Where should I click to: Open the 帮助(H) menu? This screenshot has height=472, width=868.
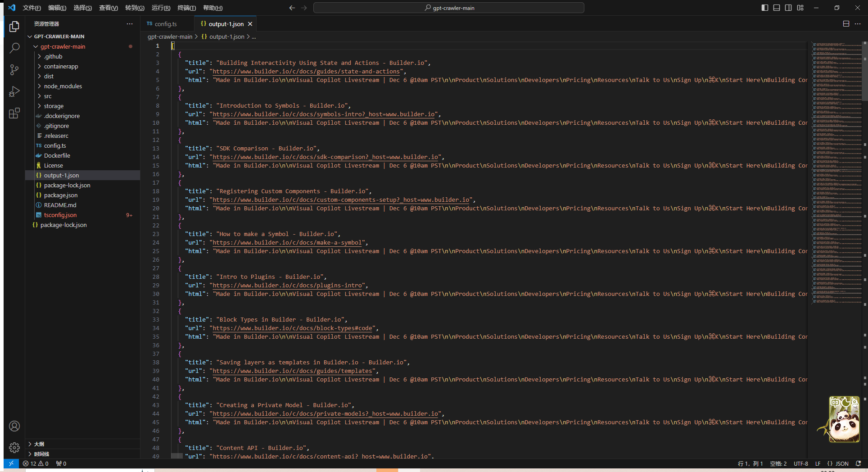(x=212, y=8)
